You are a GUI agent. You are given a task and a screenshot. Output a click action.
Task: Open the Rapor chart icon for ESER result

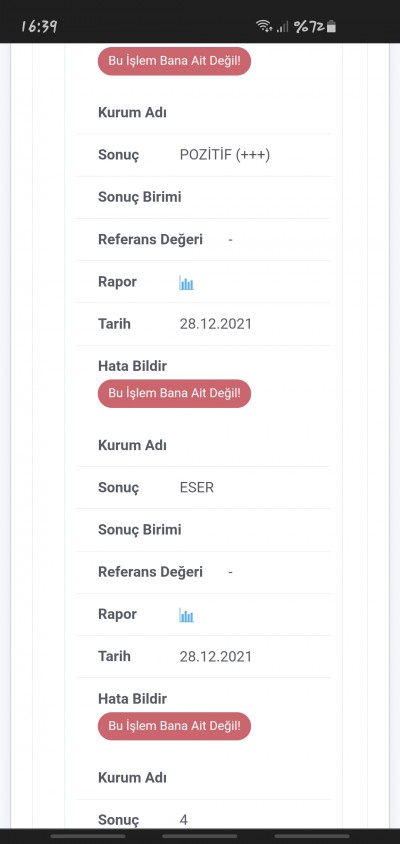pyautogui.click(x=186, y=615)
